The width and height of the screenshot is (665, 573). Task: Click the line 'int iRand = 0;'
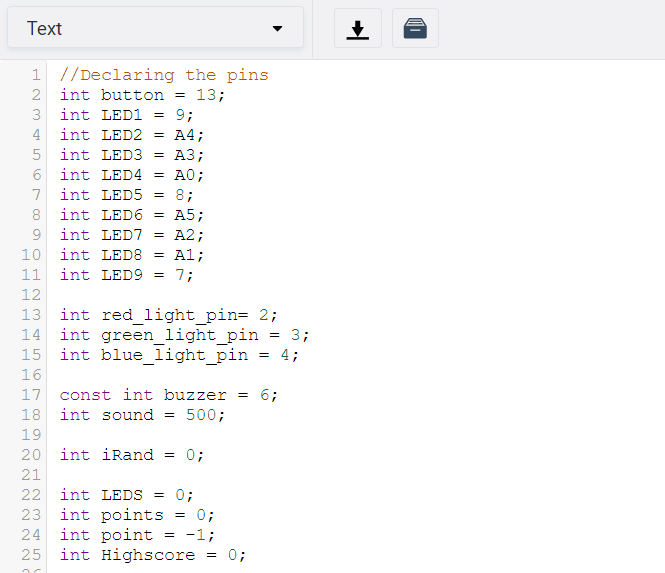coord(131,455)
